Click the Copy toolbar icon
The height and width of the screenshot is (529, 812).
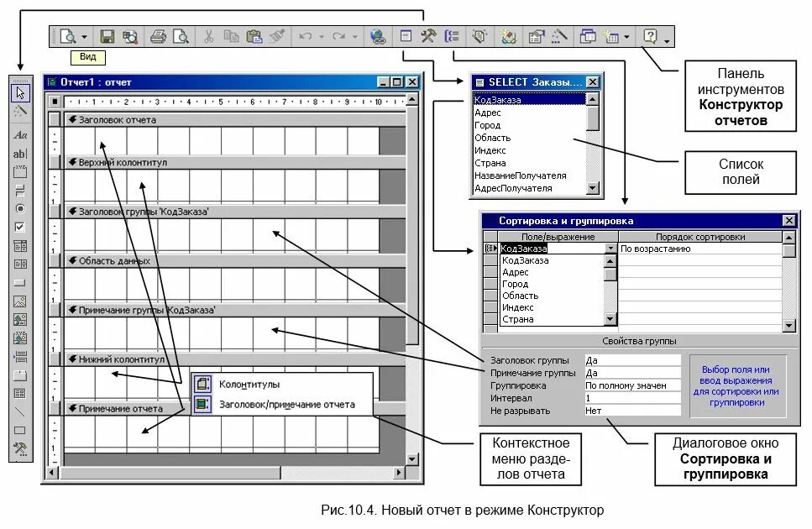[231, 37]
